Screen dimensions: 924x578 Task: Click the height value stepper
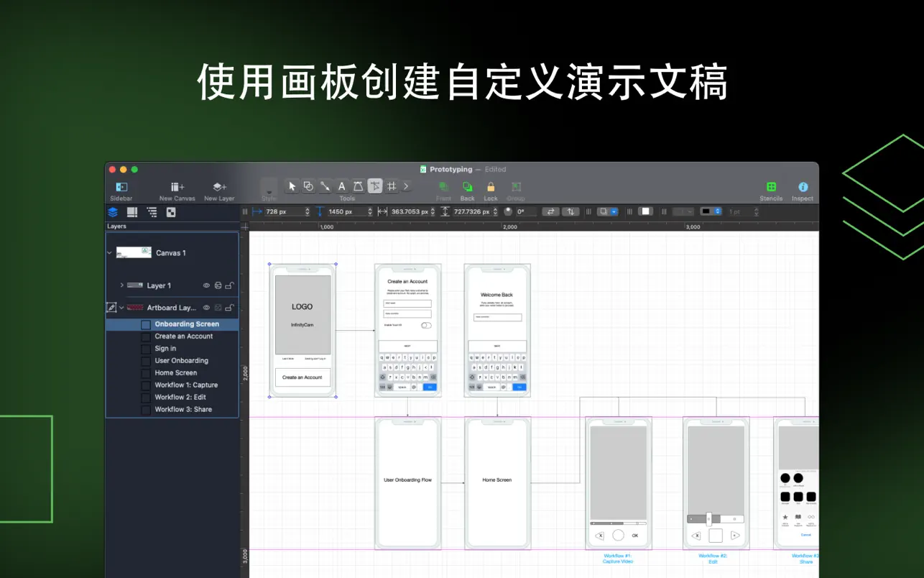495,212
